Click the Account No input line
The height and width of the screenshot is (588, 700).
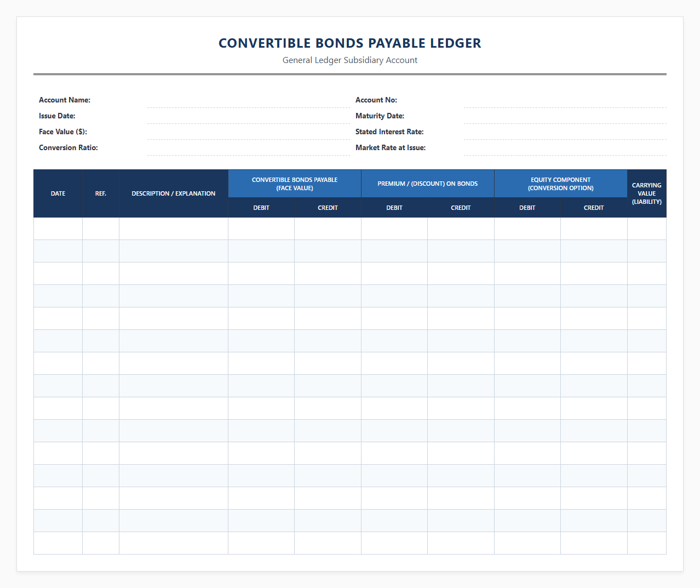tap(565, 100)
